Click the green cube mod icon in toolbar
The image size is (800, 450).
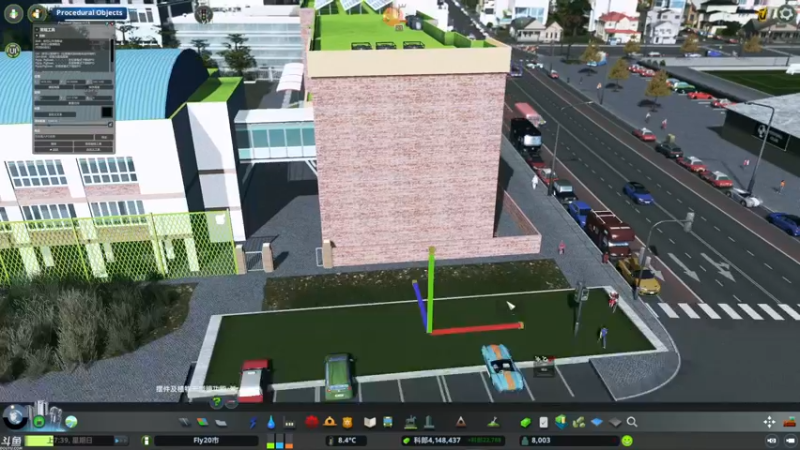click(526, 422)
